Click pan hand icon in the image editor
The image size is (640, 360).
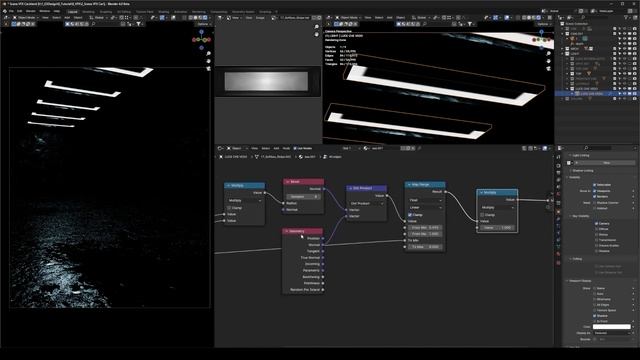coord(317,34)
